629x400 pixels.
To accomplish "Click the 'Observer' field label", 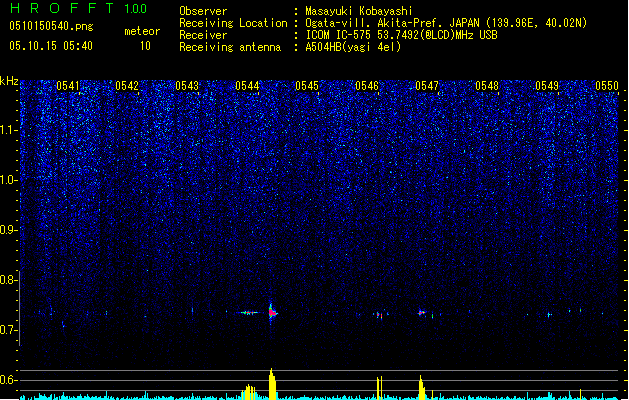I will coord(203,11).
